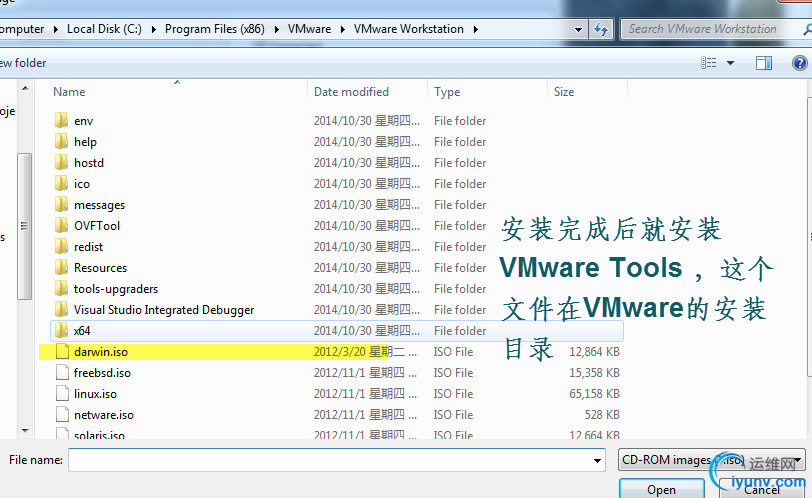
Task: Select the tools-upgraders folder icon
Action: click(61, 288)
